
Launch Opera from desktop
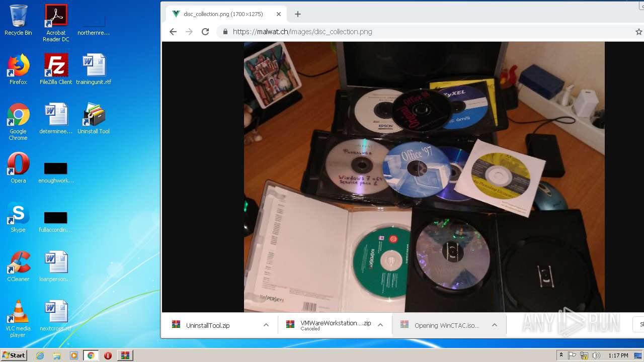click(18, 168)
